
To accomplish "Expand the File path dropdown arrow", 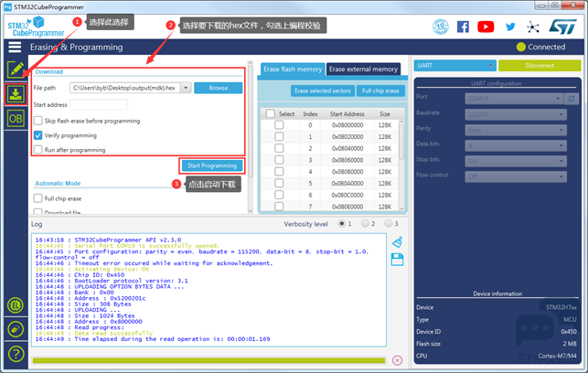I will [x=186, y=88].
